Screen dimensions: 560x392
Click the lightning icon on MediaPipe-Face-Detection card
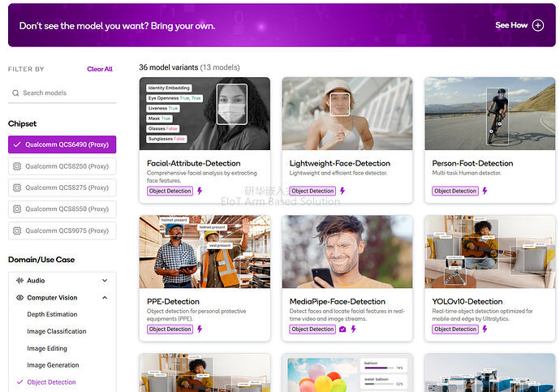(353, 330)
